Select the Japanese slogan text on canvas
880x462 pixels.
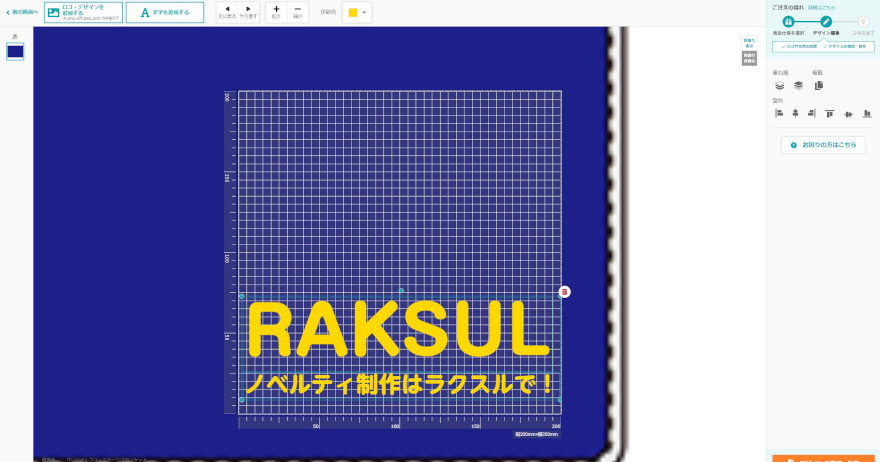399,385
